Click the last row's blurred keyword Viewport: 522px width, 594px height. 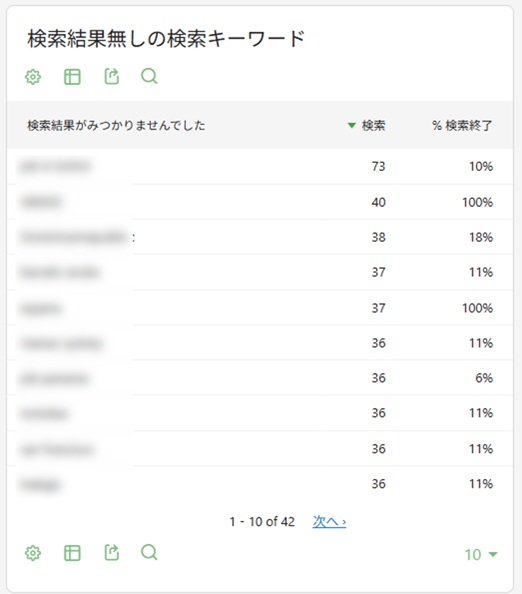[41, 485]
